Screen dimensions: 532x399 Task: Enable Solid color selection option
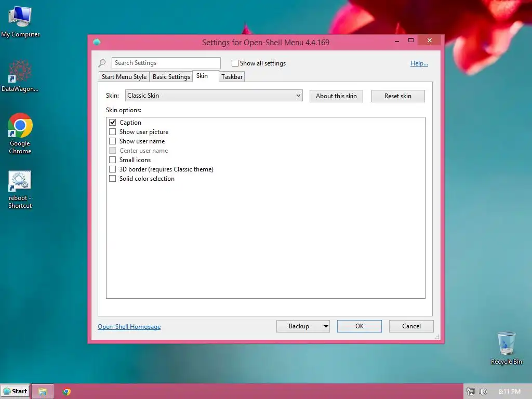coord(113,179)
